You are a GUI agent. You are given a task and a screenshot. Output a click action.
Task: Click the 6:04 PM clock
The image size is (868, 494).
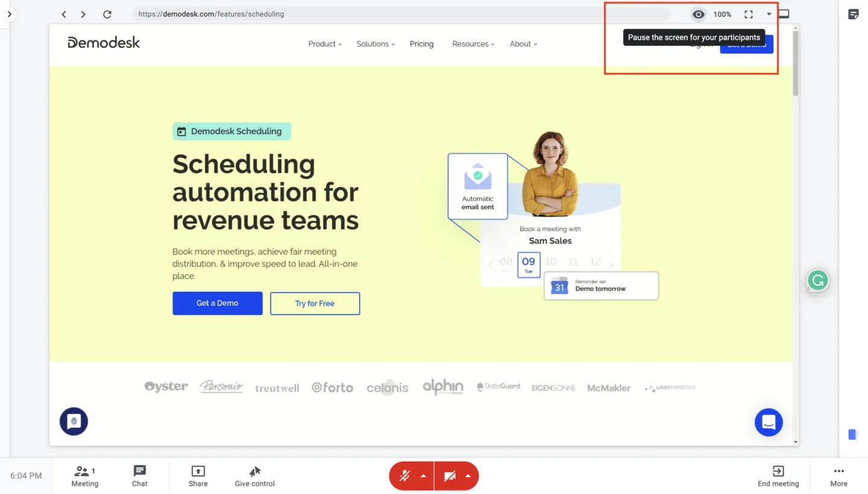coord(26,476)
